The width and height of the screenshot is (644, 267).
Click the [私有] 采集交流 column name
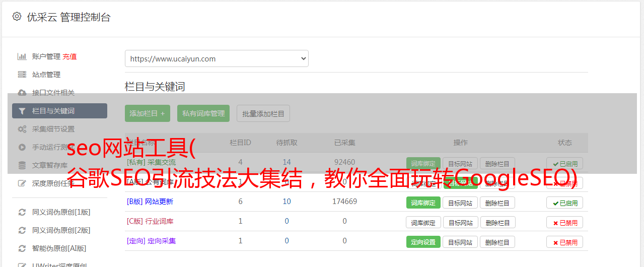[x=151, y=162]
